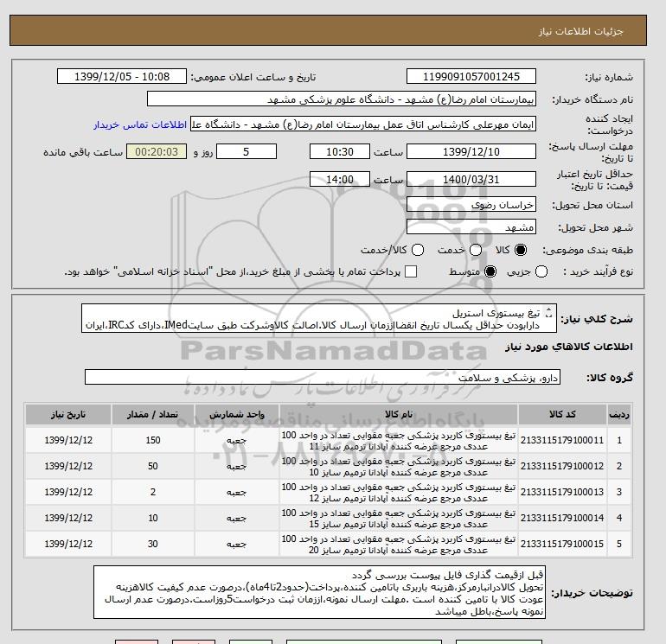Click the quantity 50 cell
This screenshot has height=644, width=666.
point(153,466)
